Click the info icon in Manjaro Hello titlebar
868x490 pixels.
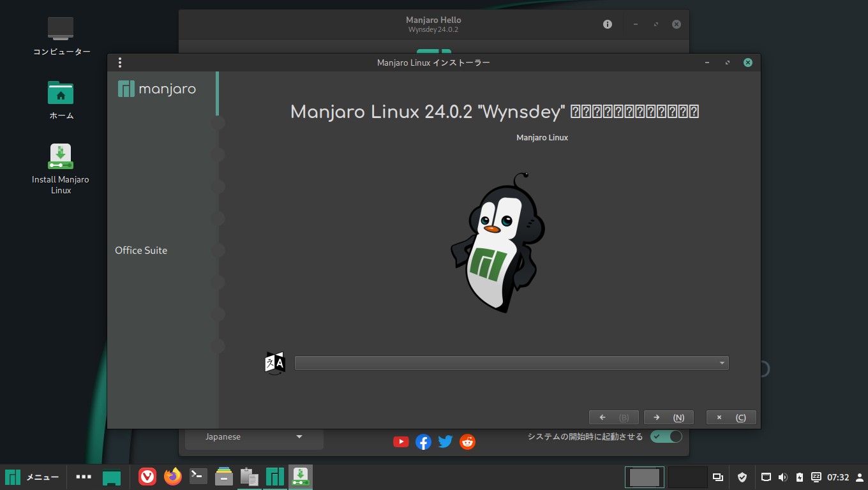[608, 24]
